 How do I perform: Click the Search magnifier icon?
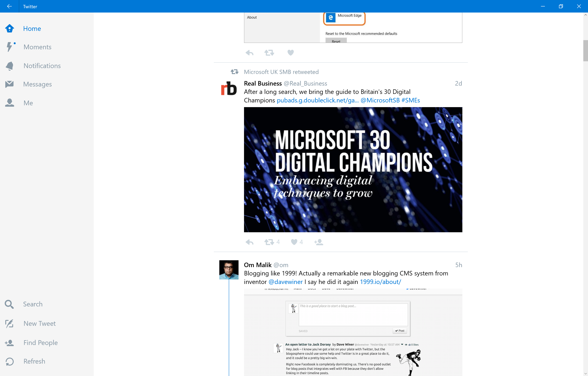pyautogui.click(x=9, y=304)
